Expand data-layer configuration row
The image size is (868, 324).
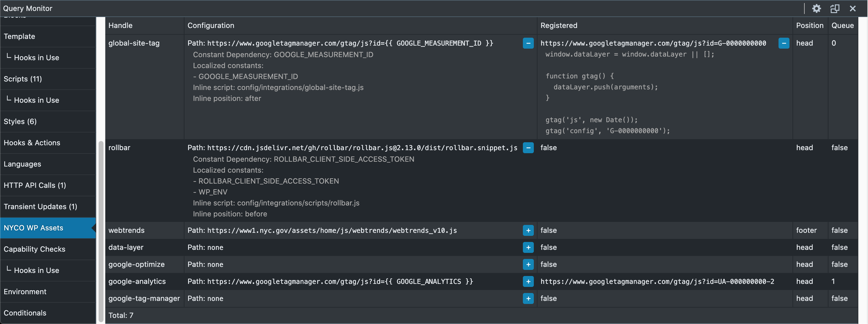point(528,248)
